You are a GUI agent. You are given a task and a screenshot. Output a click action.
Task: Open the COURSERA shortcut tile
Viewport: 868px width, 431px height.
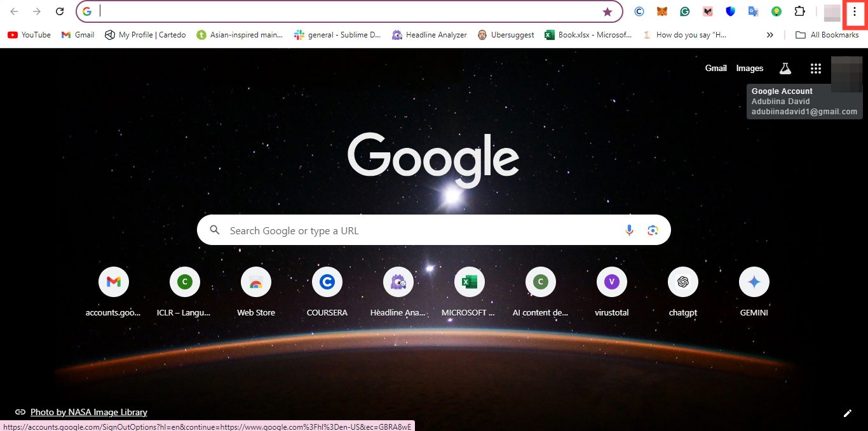point(327,292)
